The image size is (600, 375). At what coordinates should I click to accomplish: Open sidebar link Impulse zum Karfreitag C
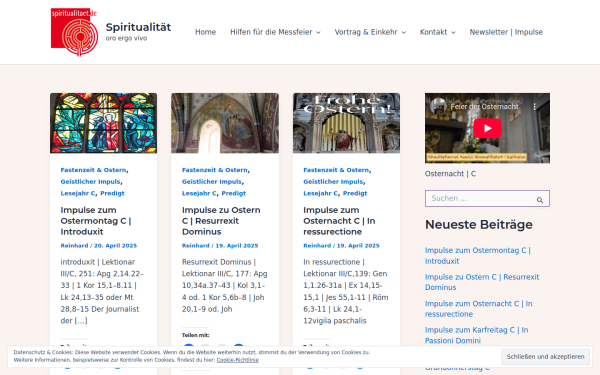[476, 335]
